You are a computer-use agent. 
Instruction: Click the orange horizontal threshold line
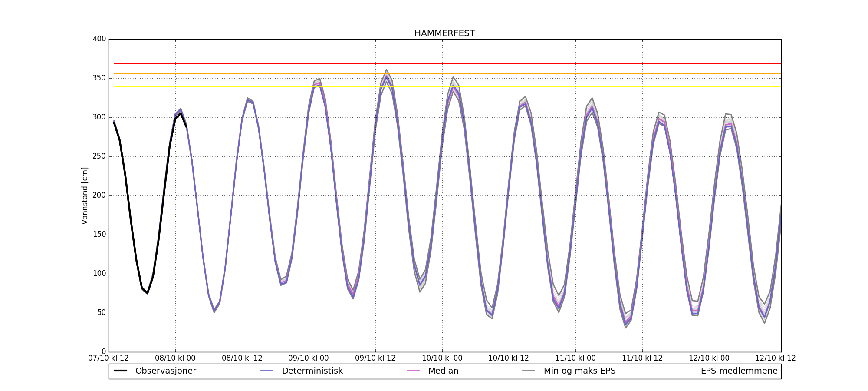click(x=447, y=73)
